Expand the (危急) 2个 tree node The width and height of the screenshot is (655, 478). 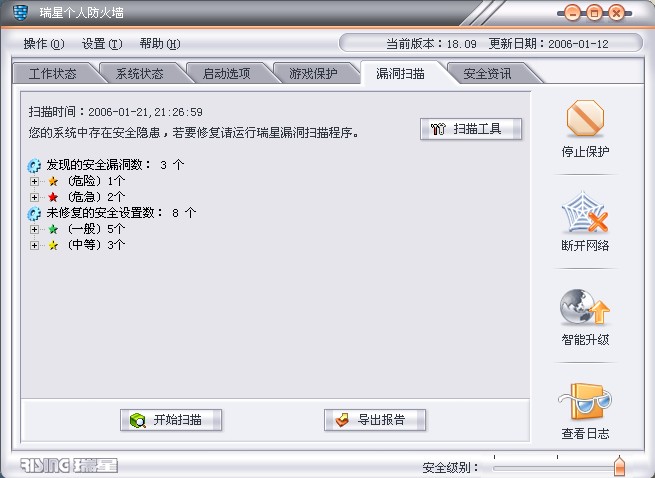point(34,197)
